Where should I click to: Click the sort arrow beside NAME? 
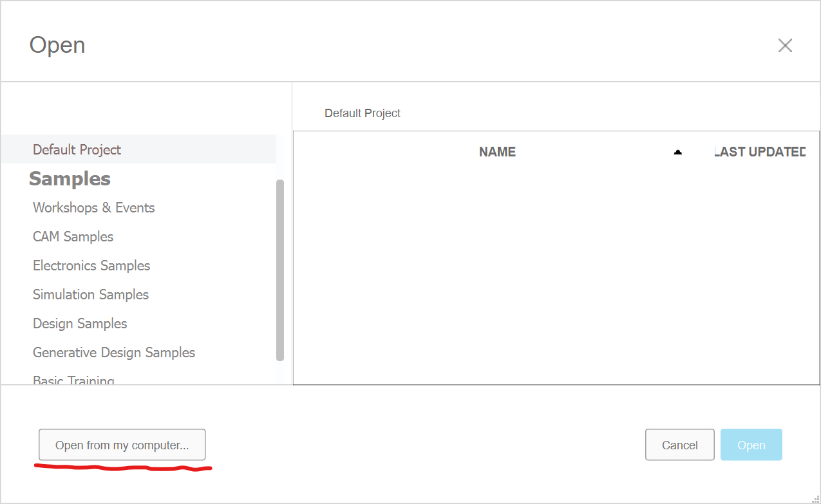click(x=677, y=152)
